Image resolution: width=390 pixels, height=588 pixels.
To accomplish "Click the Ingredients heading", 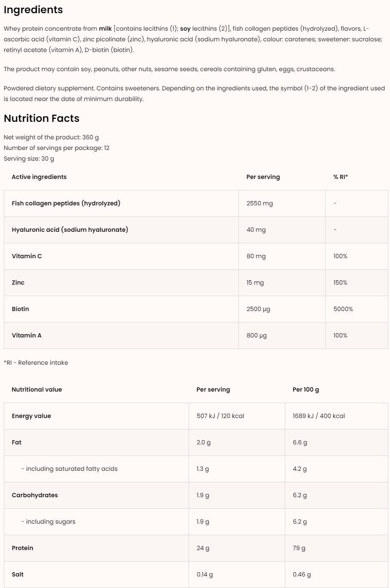I will pyautogui.click(x=33, y=10).
